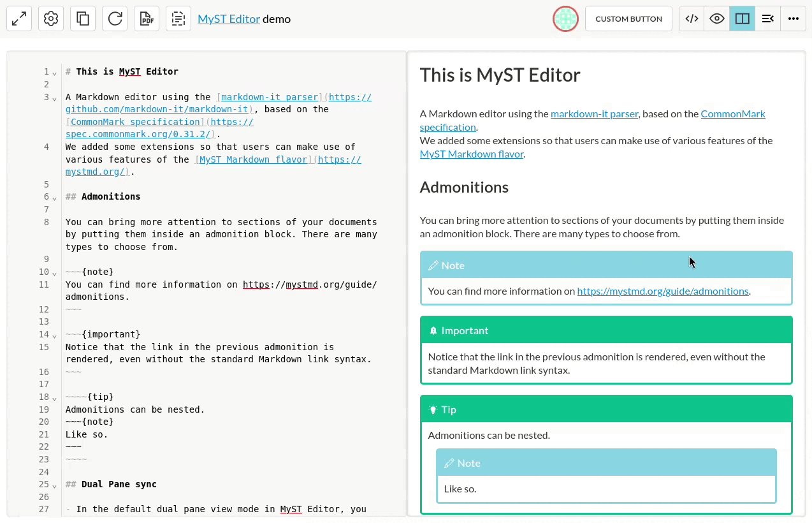Switch to preview-only eye icon view
Screen dimensions: 812x523
click(x=717, y=18)
